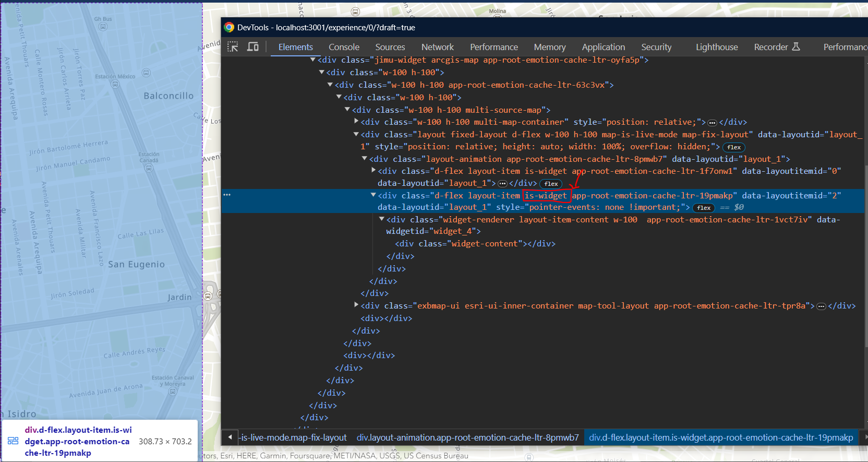868x462 pixels.
Task: Select the is-widget breadcrumb item
Action: point(720,437)
